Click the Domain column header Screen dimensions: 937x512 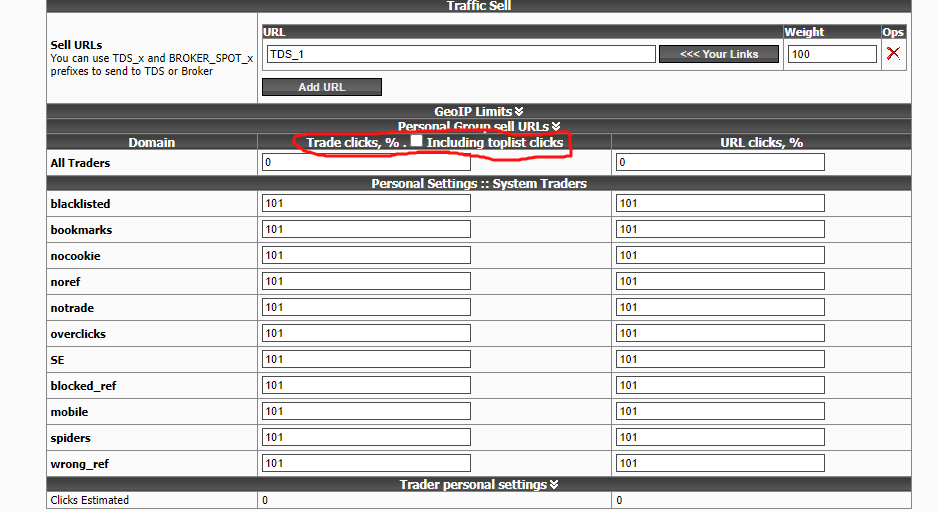152,142
